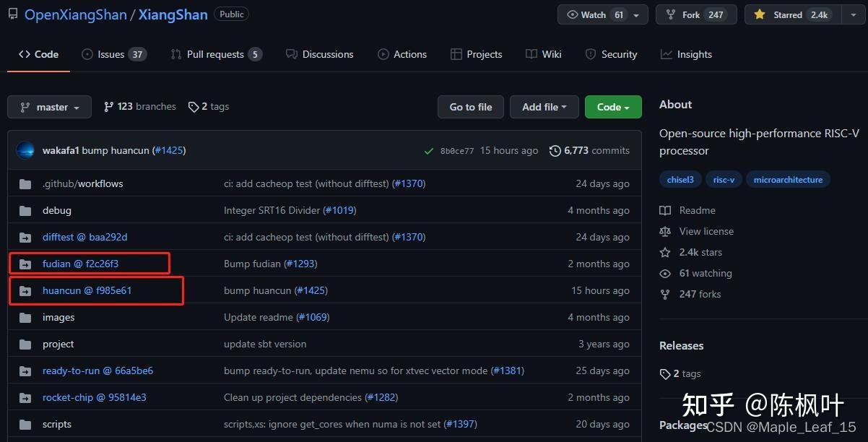Click the wakafa1 author avatar

point(25,150)
